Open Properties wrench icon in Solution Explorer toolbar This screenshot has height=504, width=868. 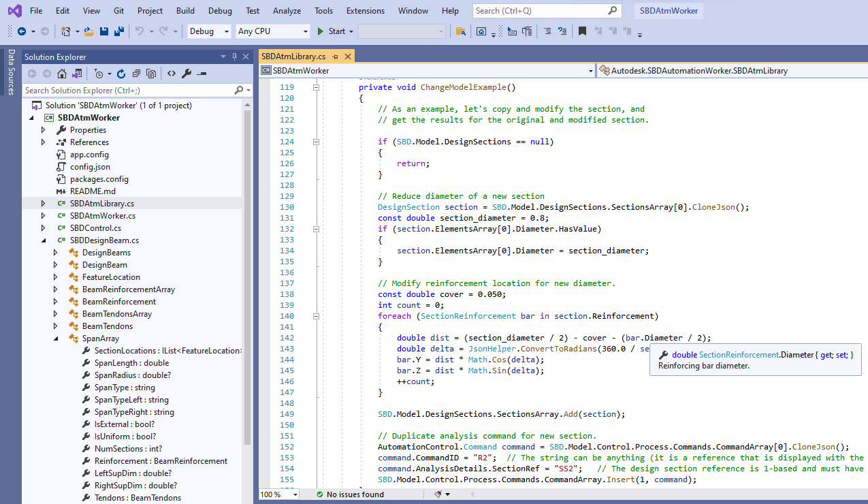pos(187,74)
